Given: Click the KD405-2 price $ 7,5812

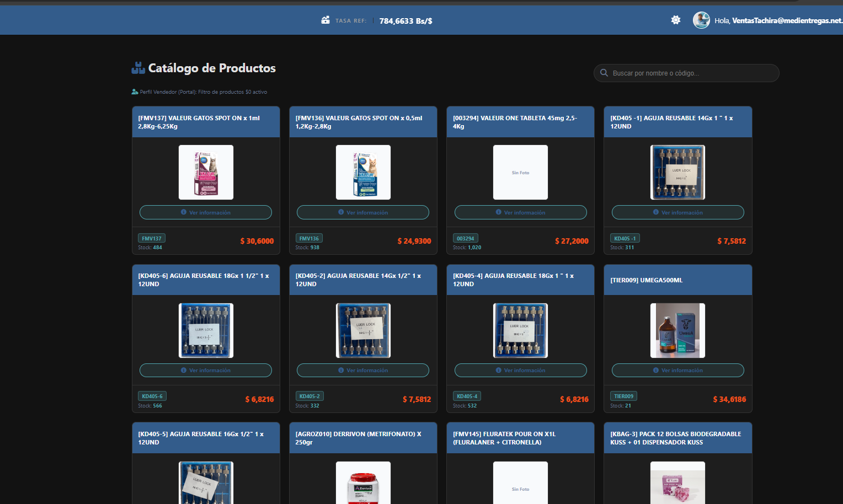Looking at the screenshot, I should tap(417, 399).
